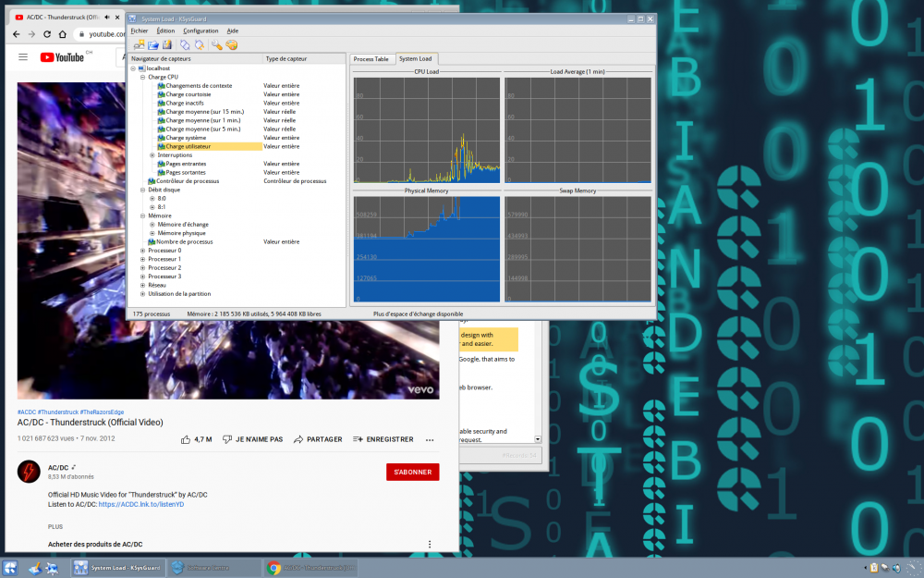Expand the Processeur 3 node
Image resolution: width=924 pixels, height=578 pixels.
click(142, 277)
